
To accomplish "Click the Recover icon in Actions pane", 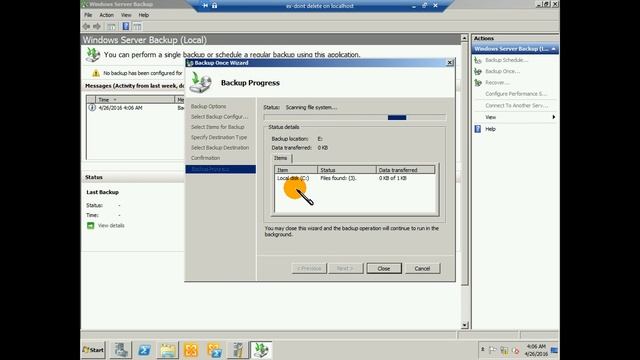I will (x=478, y=82).
